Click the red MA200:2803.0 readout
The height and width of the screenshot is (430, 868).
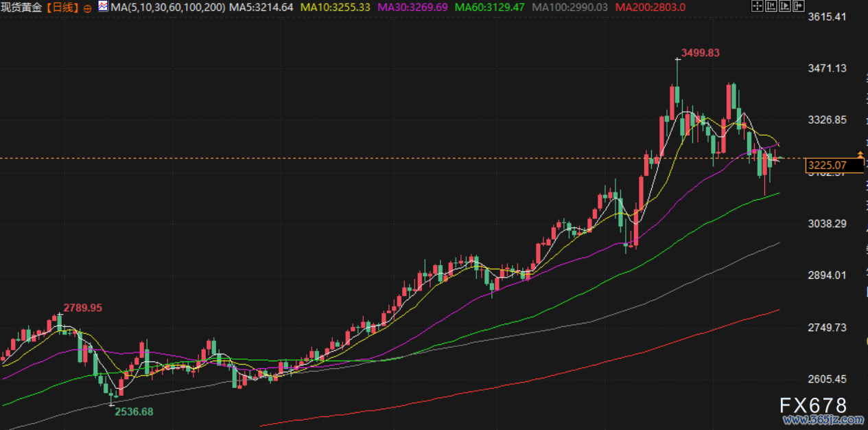point(649,8)
